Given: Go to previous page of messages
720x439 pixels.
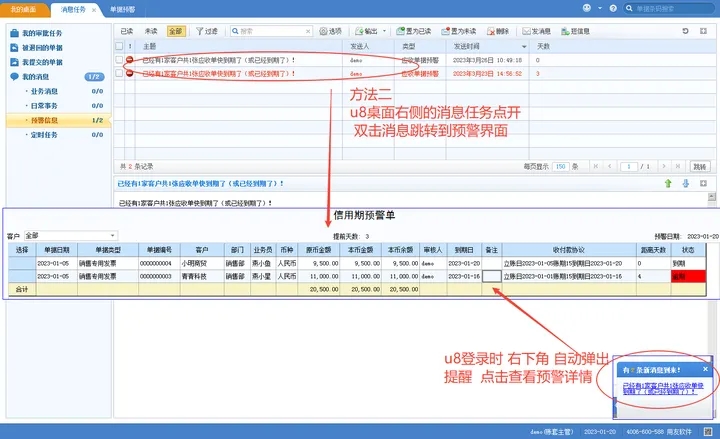Looking at the screenshot, I should tap(609, 166).
